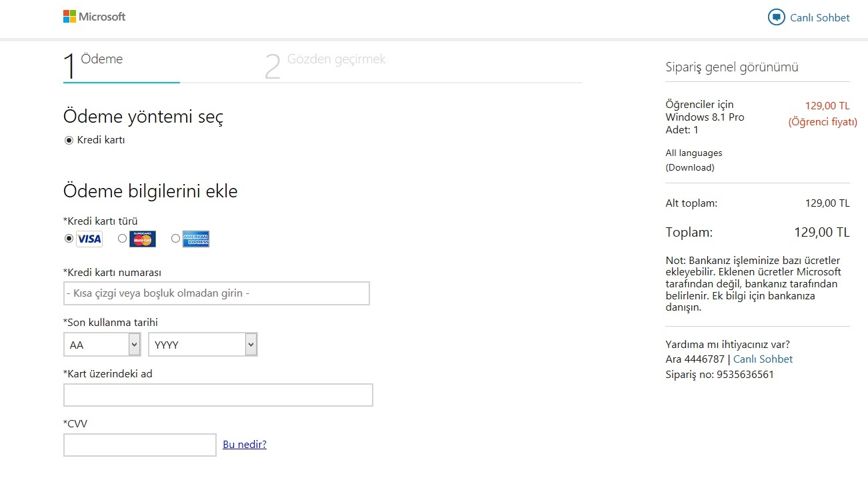Focus the Kart üzerindeki ad field
The image size is (868, 486).
218,395
